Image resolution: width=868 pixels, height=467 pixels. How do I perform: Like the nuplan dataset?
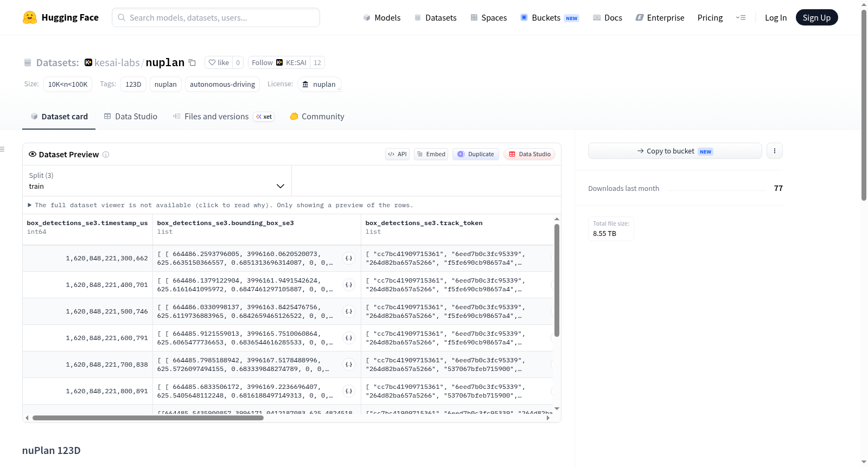[219, 62]
